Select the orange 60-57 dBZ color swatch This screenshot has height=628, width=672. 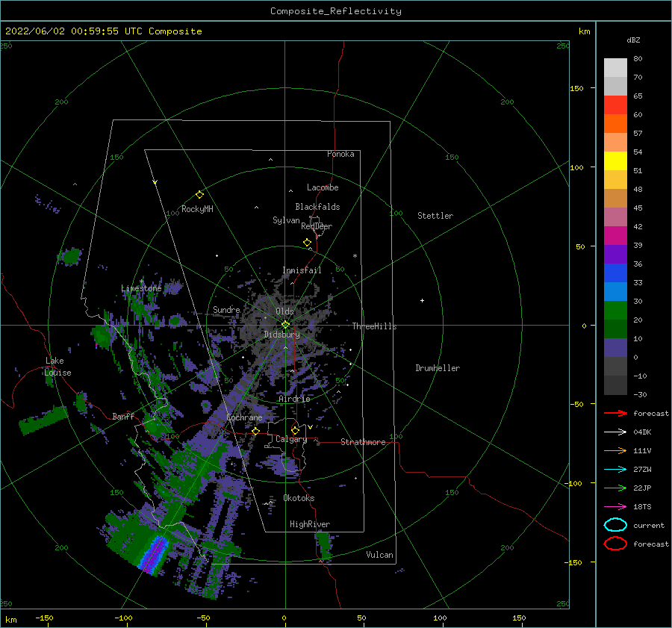(x=615, y=123)
